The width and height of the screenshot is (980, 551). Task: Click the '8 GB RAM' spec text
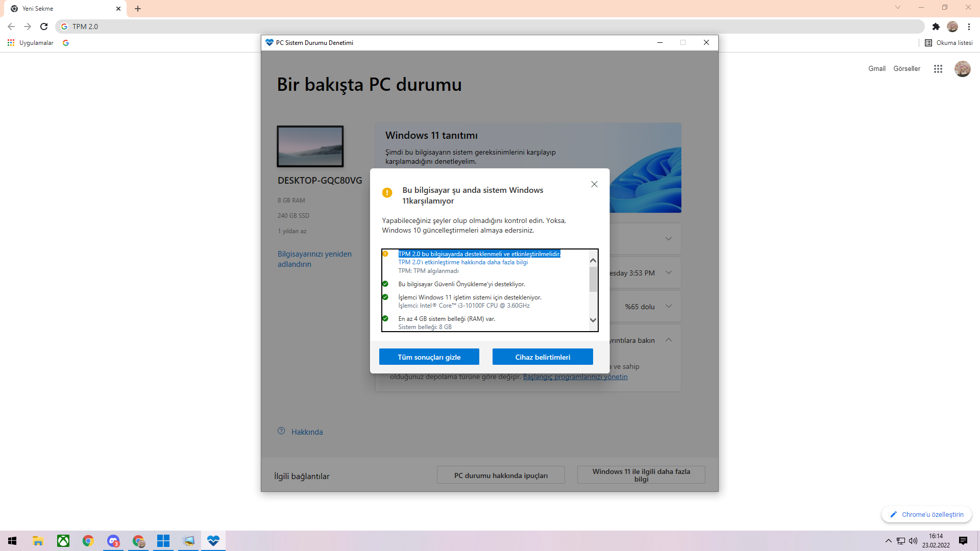(x=291, y=201)
